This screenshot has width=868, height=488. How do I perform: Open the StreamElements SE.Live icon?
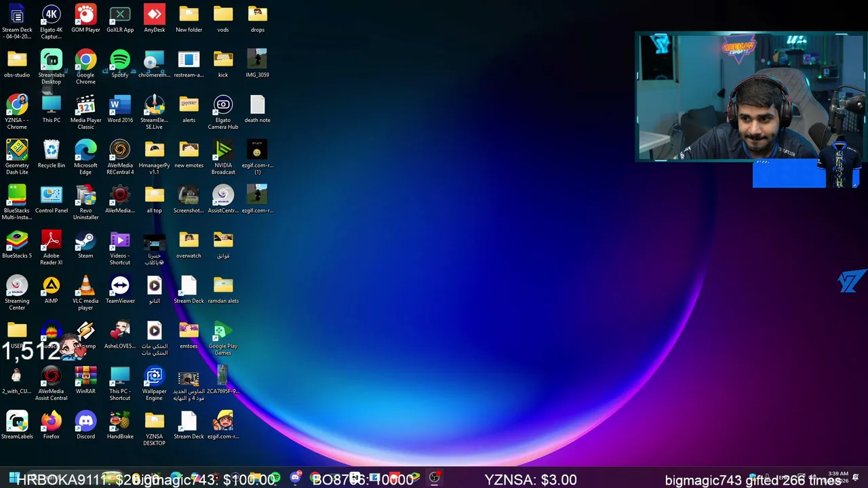pos(155,113)
